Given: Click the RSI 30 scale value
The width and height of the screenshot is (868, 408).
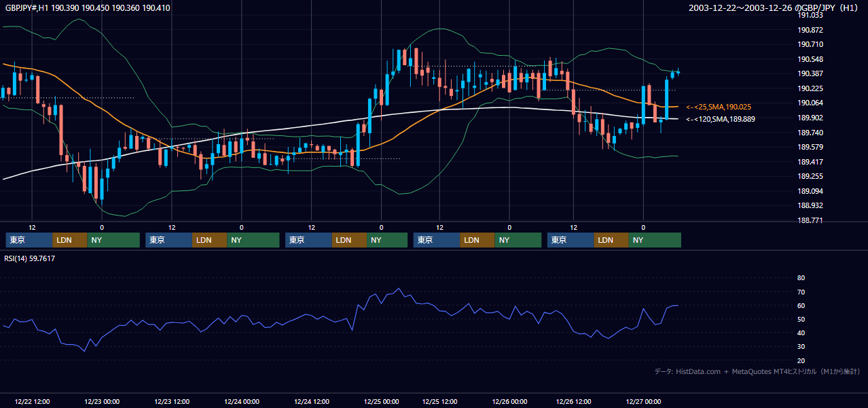Looking at the screenshot, I should tap(801, 347).
